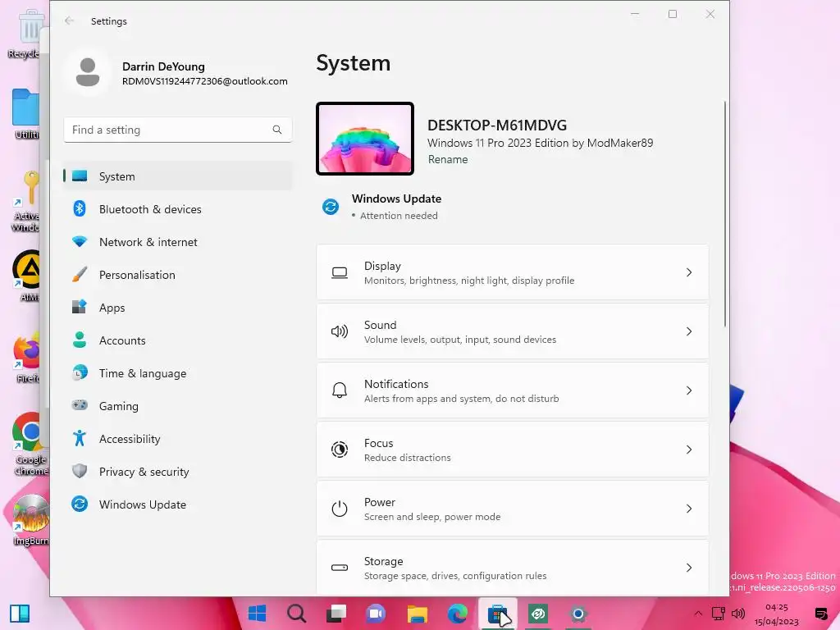Open Widgets panel icon at taskbar left

(x=20, y=614)
